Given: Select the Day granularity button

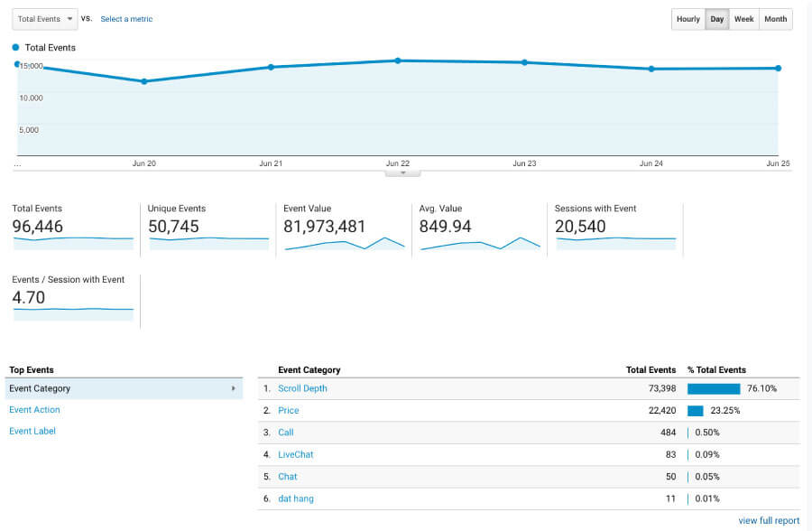Looking at the screenshot, I should (x=717, y=19).
